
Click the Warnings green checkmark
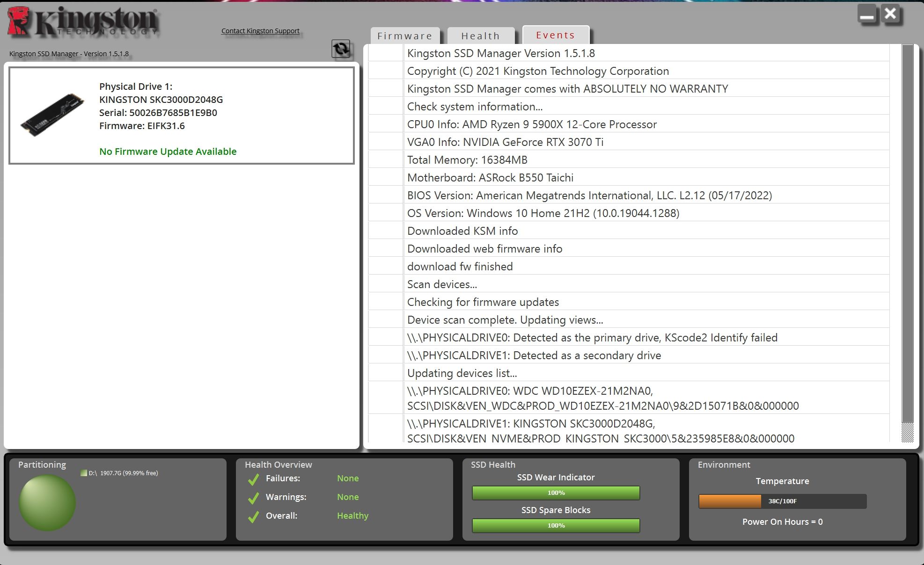pyautogui.click(x=253, y=498)
